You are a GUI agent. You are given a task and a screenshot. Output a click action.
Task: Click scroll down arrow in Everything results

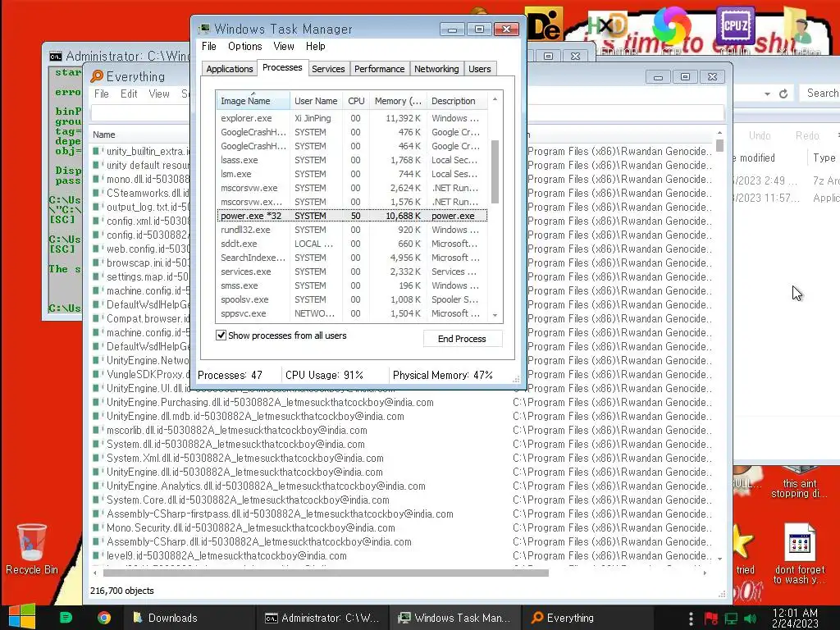point(719,558)
